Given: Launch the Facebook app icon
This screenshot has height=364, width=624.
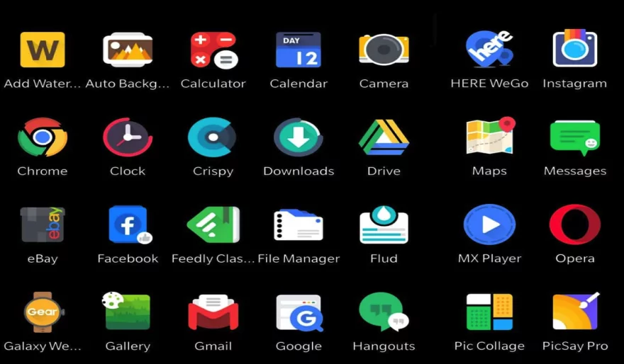Looking at the screenshot, I should tap(130, 224).
